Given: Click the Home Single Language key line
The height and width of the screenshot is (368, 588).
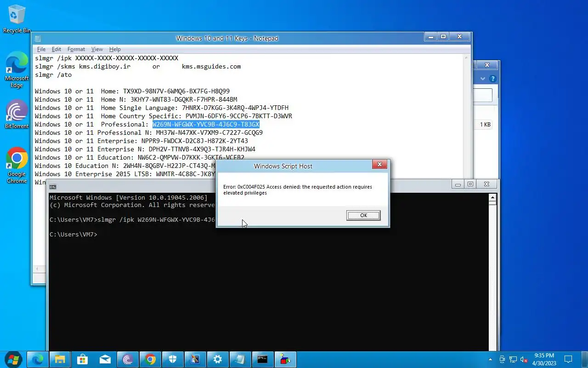Looking at the screenshot, I should click(162, 108).
